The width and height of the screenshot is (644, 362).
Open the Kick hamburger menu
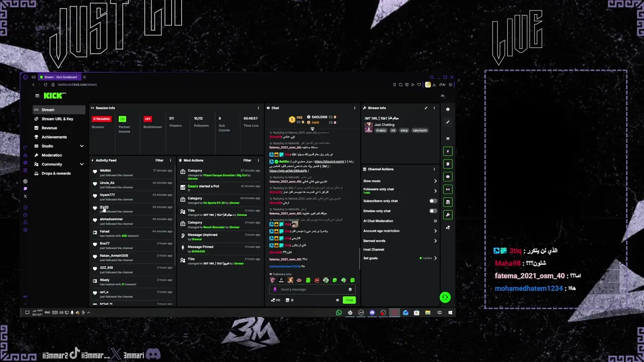coord(37,96)
